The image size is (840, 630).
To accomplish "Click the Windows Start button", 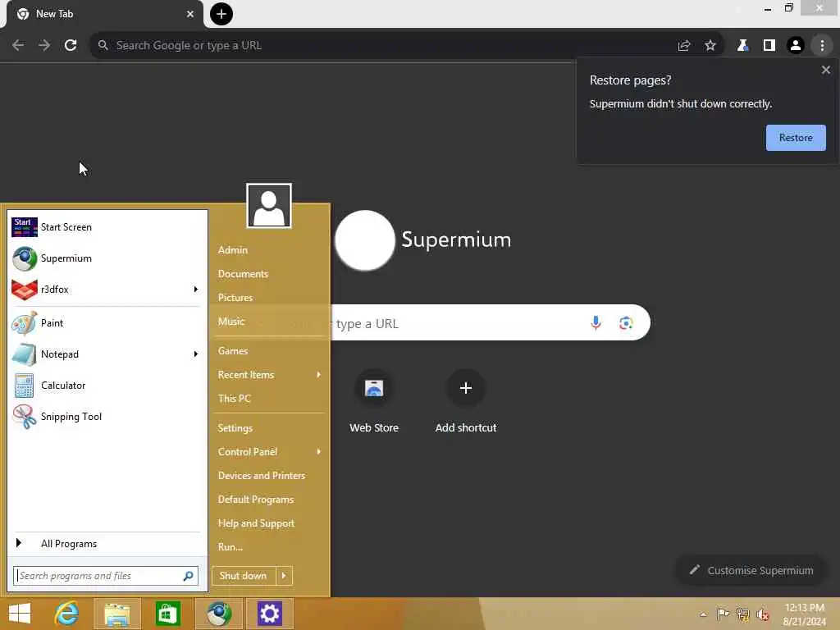I will pyautogui.click(x=21, y=614).
